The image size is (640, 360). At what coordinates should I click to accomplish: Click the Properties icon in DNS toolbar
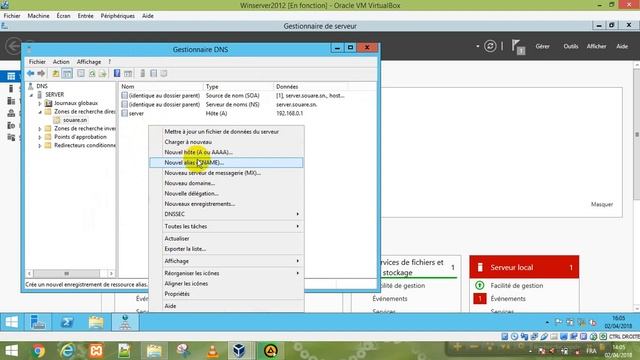(81, 73)
